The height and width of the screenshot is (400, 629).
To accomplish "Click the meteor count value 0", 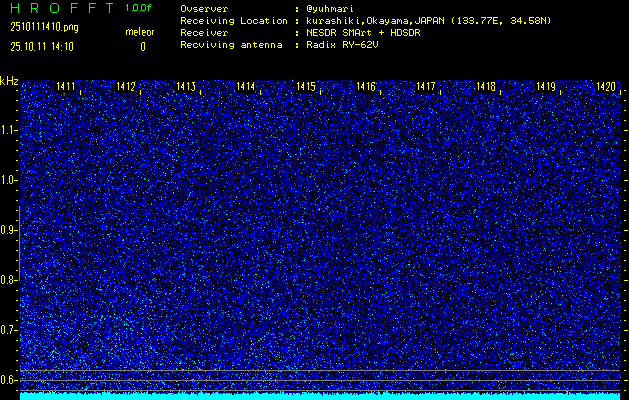I will pyautogui.click(x=142, y=46).
